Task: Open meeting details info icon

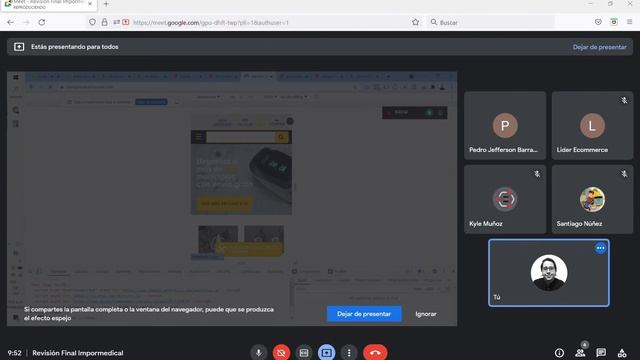Action: (559, 353)
